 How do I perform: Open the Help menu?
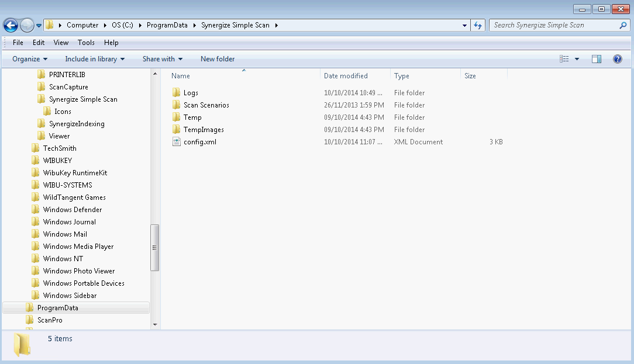(111, 43)
